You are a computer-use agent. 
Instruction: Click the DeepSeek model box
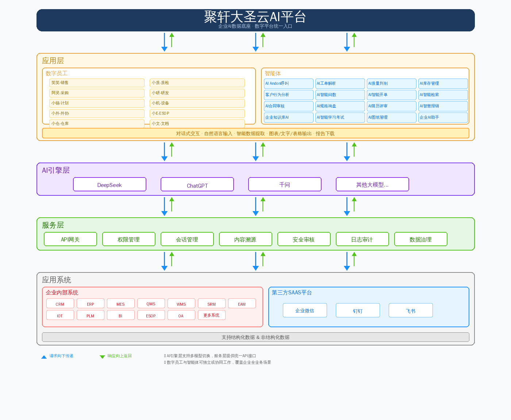(109, 184)
